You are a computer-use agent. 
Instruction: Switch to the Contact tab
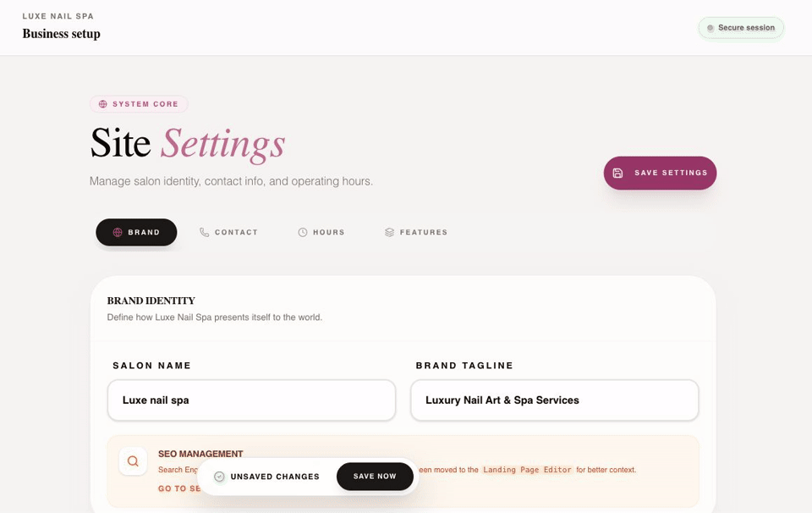pyautogui.click(x=228, y=232)
